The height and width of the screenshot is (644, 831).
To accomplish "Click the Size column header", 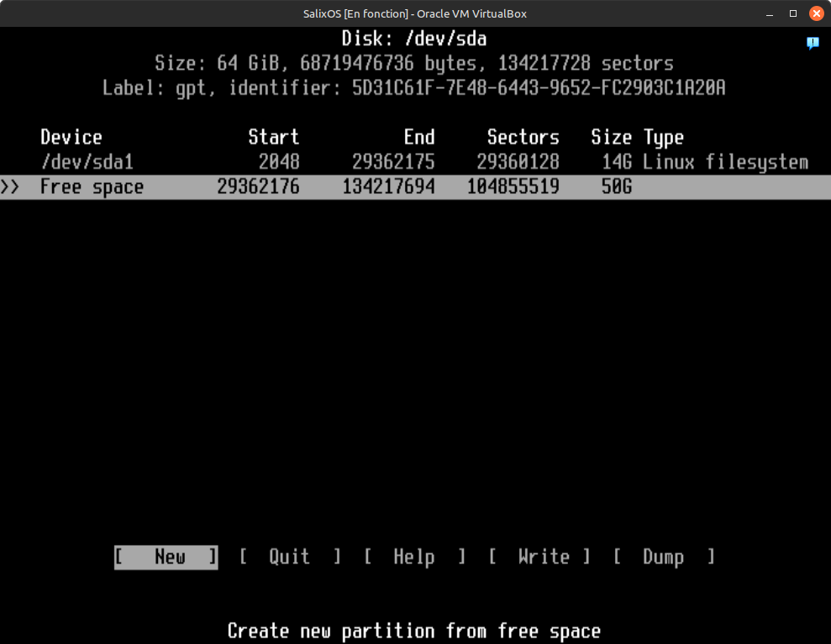I will coord(611,138).
